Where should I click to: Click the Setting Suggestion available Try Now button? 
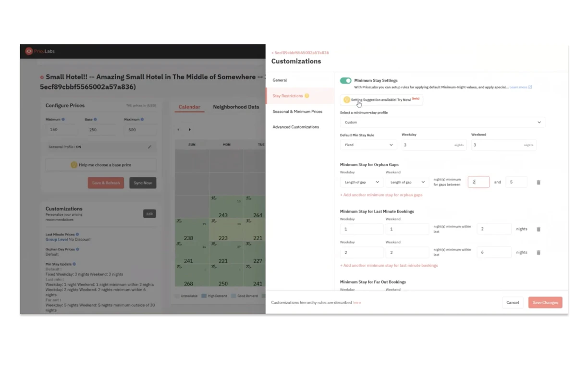(x=381, y=99)
